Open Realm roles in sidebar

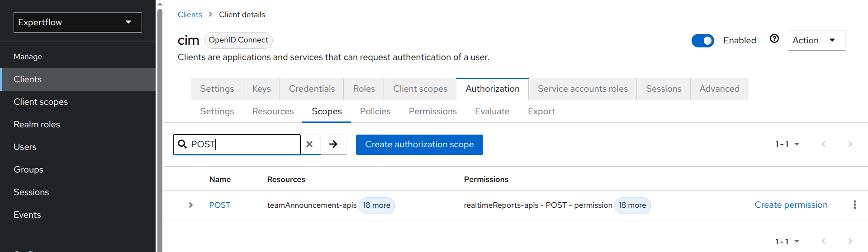click(37, 125)
